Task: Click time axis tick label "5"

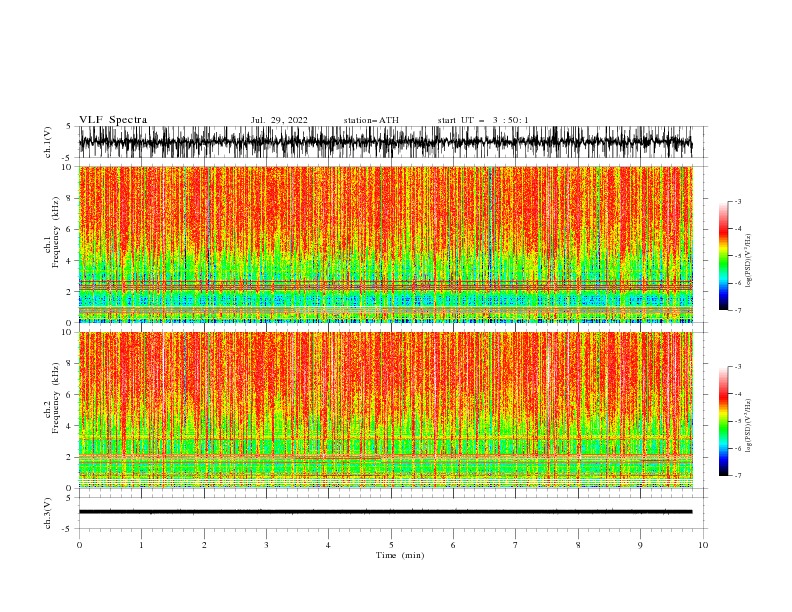Action: (x=391, y=545)
